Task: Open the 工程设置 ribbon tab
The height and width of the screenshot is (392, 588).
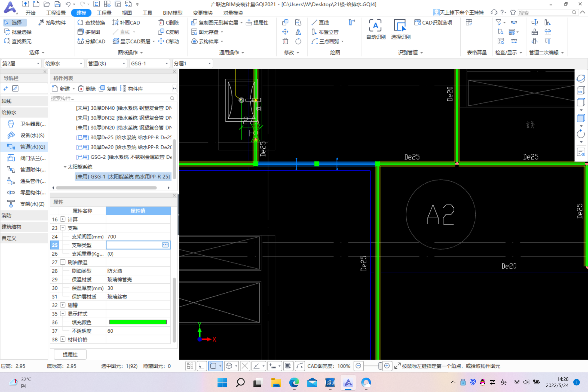Action: point(56,13)
